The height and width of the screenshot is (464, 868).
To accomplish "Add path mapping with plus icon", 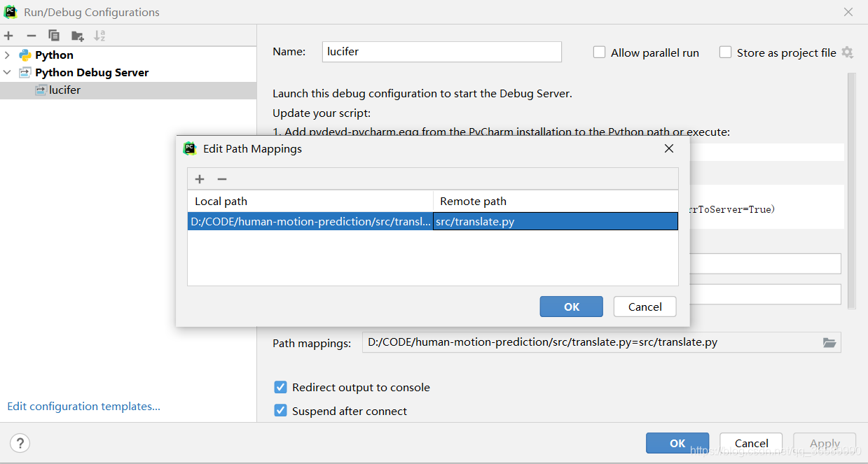I will click(x=200, y=179).
